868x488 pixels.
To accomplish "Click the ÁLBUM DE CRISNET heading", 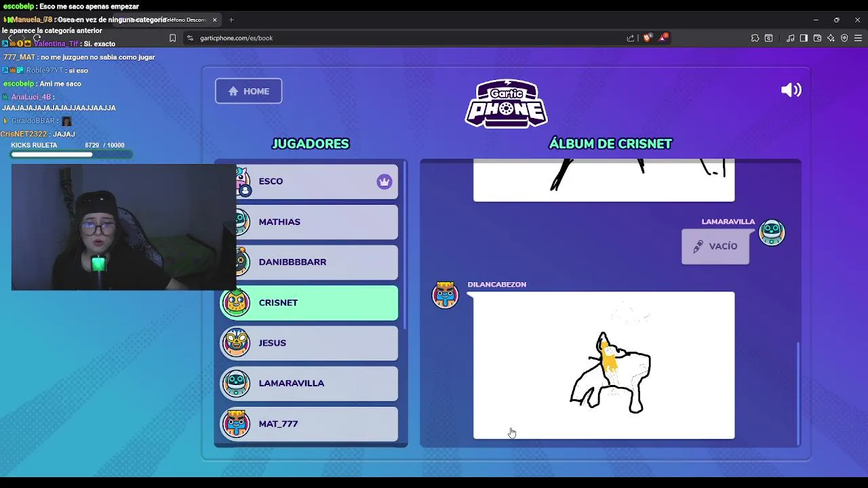I will tap(610, 144).
